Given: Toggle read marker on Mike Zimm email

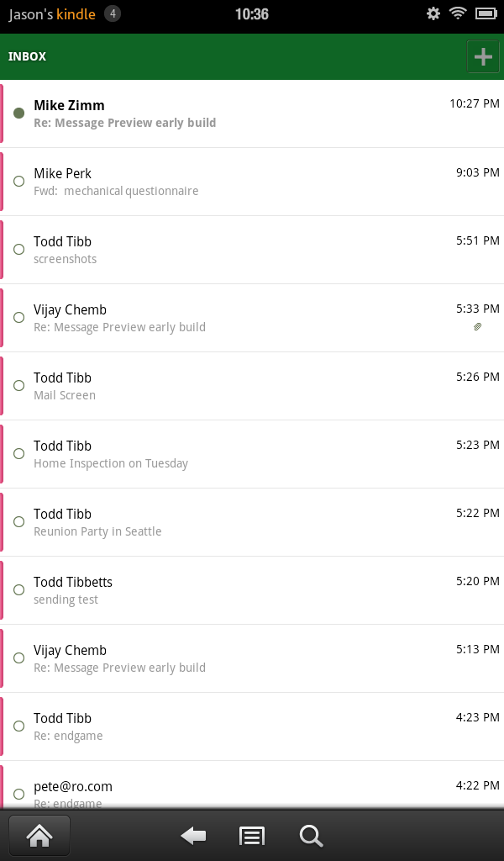Looking at the screenshot, I should click(x=19, y=113).
